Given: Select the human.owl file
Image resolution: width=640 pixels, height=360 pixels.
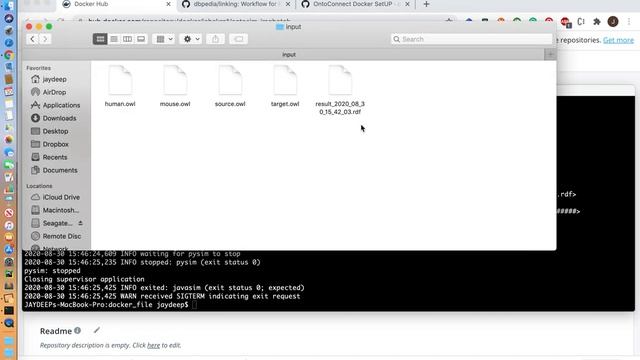Looking at the screenshot, I should tap(120, 87).
